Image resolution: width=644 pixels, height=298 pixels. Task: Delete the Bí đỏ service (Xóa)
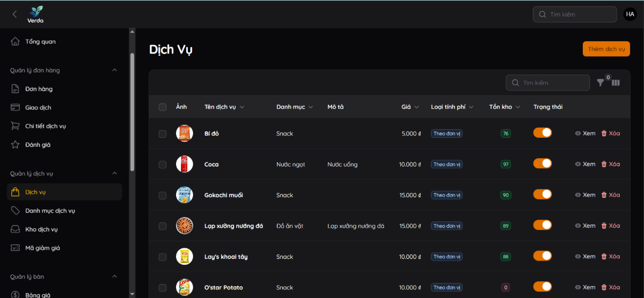610,133
